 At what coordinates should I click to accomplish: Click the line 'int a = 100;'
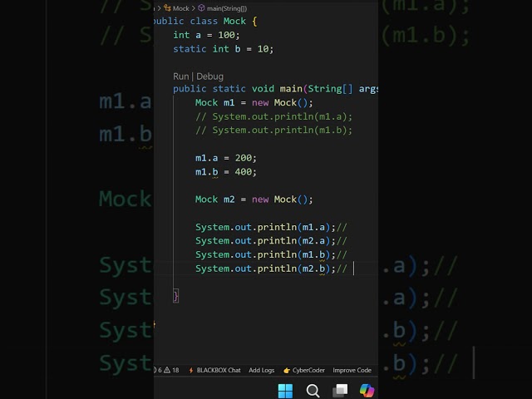click(x=206, y=35)
